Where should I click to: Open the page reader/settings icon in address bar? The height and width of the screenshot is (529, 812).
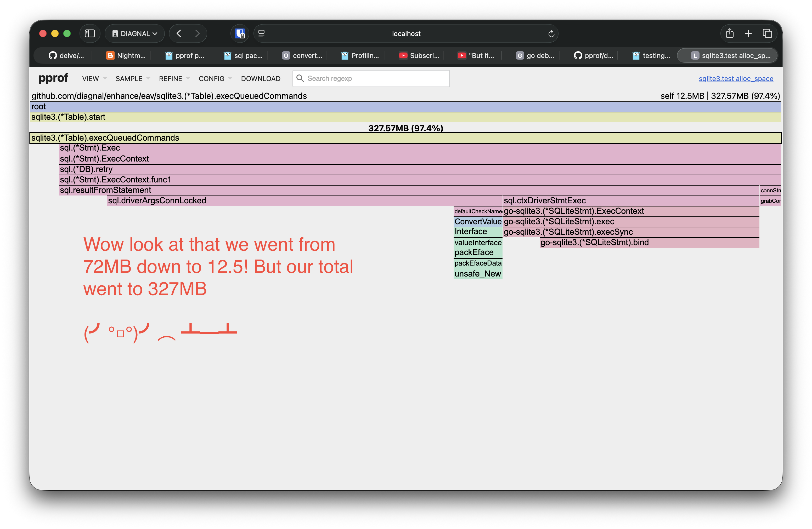coord(262,33)
